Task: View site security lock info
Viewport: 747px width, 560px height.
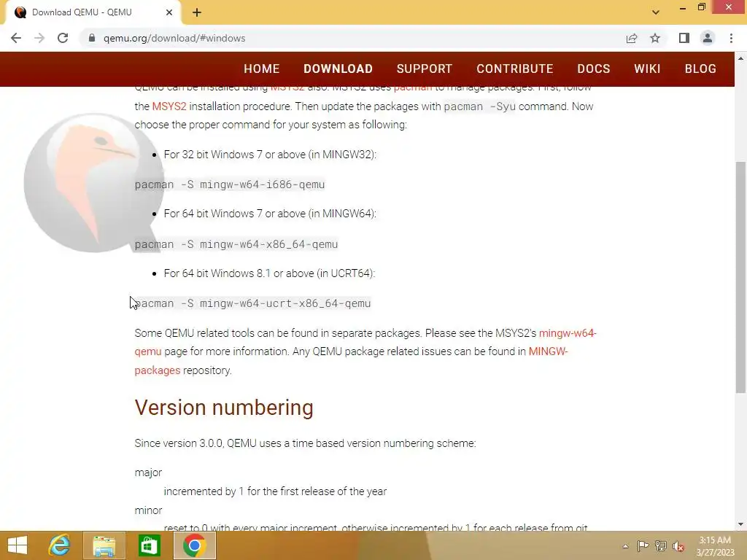Action: [92, 38]
